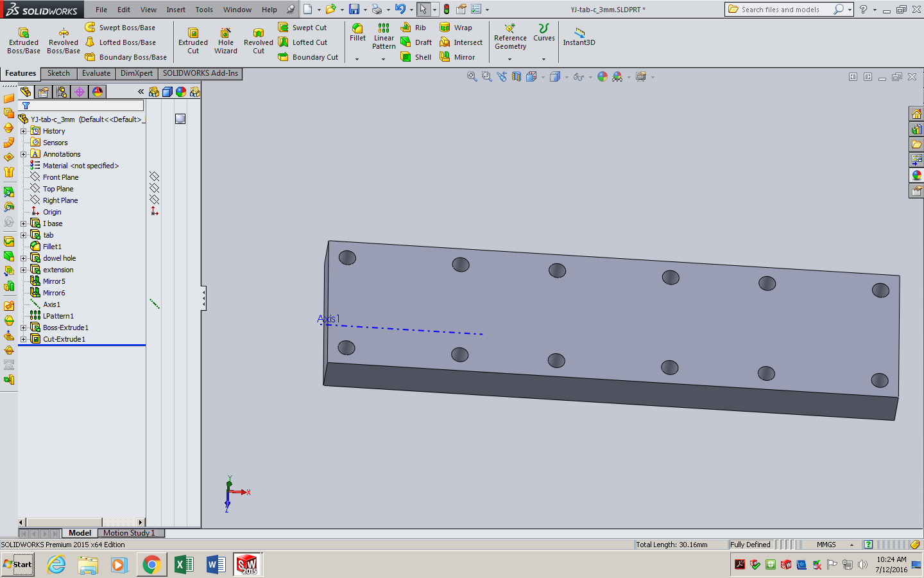Toggle Right Plane visibility in display pane
Screen dimensions: 924x578
(x=154, y=200)
